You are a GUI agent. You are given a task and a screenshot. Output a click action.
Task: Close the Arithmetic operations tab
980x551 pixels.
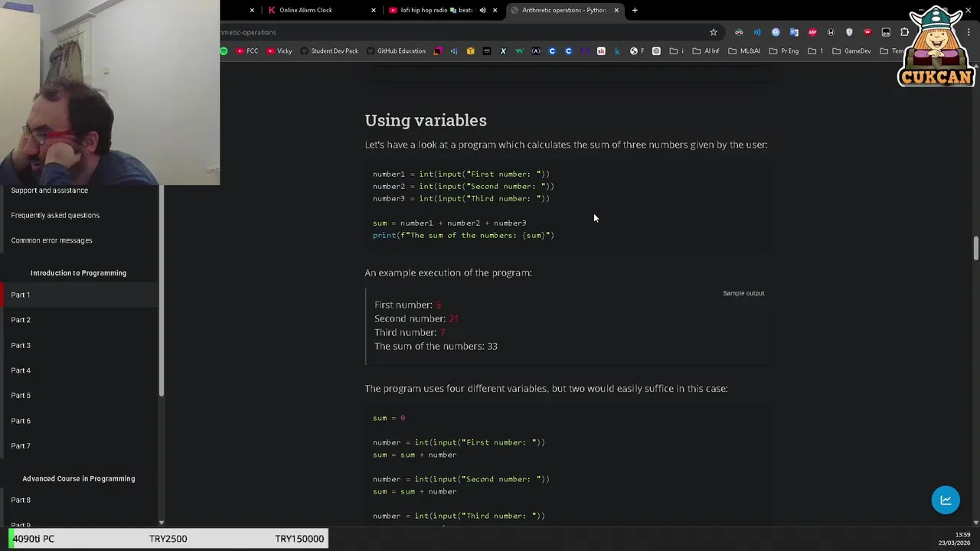[616, 10]
